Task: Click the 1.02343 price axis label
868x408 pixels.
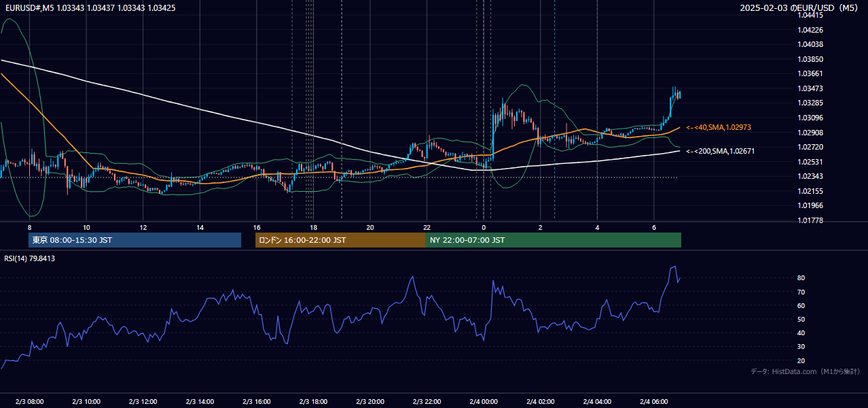Action: pos(810,177)
